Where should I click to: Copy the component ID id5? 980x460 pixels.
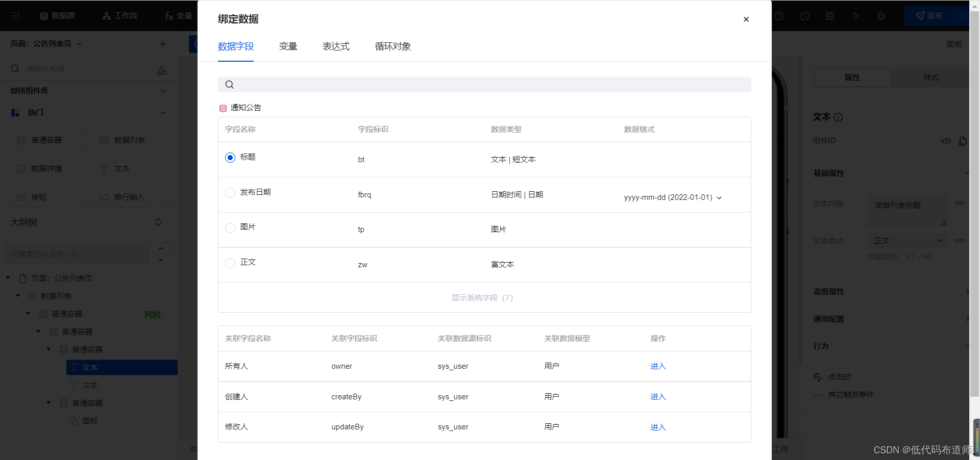click(962, 141)
